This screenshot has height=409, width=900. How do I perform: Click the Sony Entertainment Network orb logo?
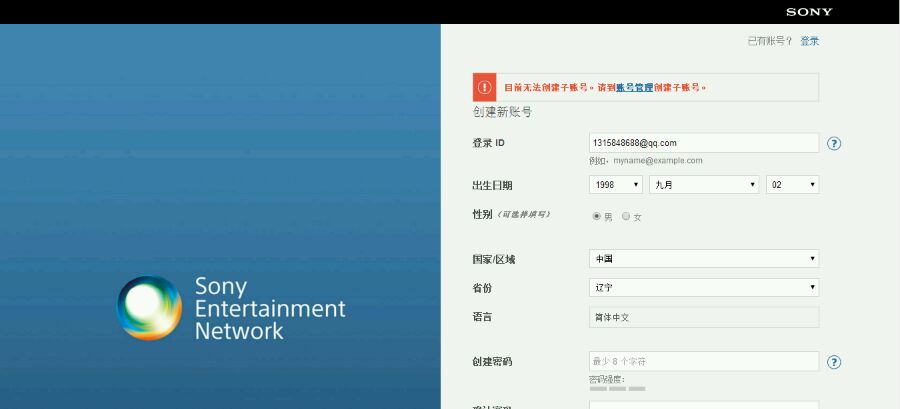coord(149,308)
